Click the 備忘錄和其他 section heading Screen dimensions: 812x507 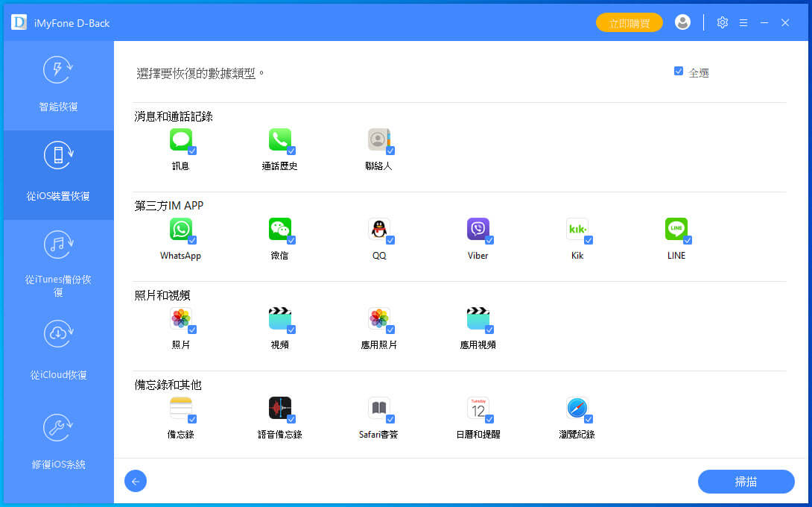pos(168,385)
